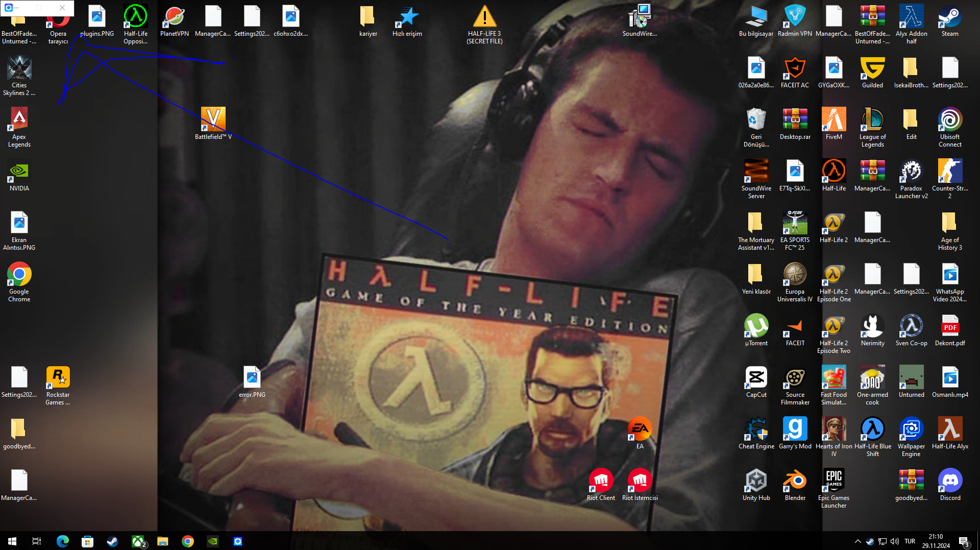Open Blender desktop icon
980x550 pixels.
coord(795,485)
